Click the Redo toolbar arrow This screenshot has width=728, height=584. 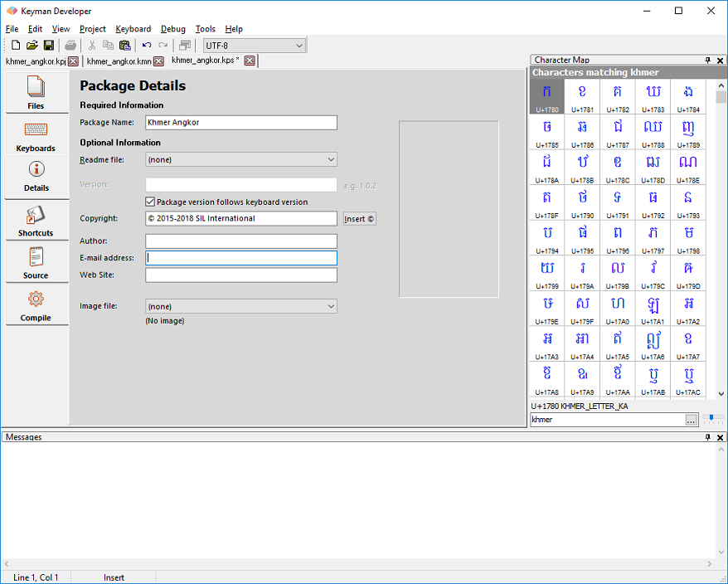pyautogui.click(x=163, y=45)
